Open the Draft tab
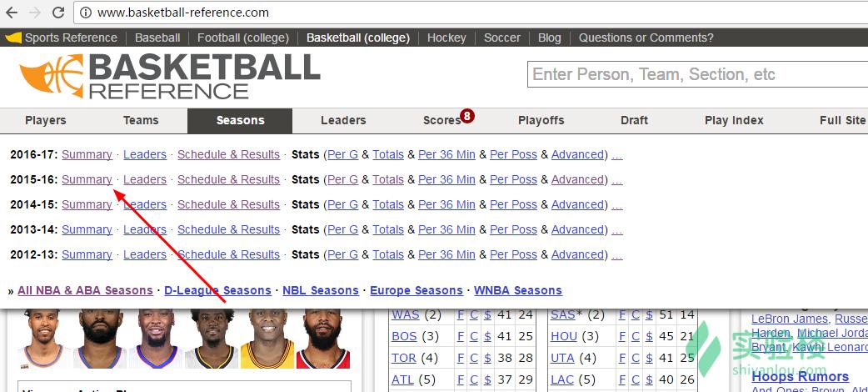Image resolution: width=868 pixels, height=392 pixels. [634, 120]
